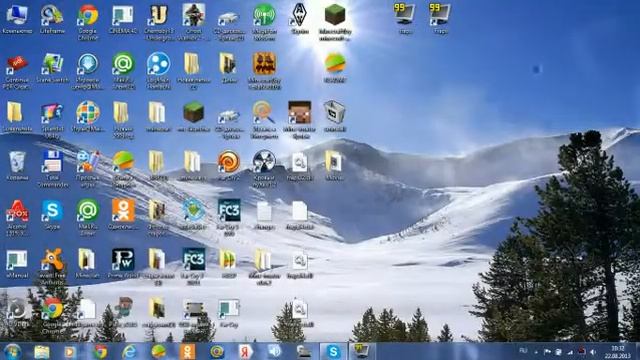Screen dimensions: 640x360
Task: Open the Yandex taskbar icon
Action: coord(246,351)
